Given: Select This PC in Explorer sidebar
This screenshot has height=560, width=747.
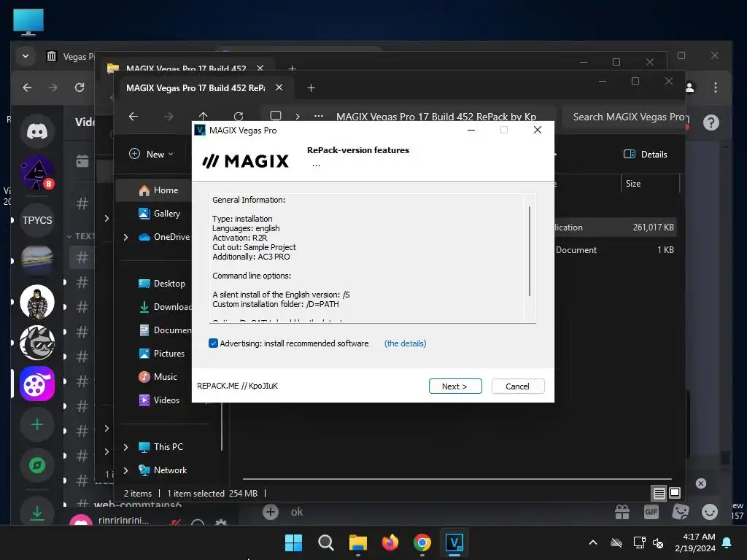Looking at the screenshot, I should (x=160, y=447).
